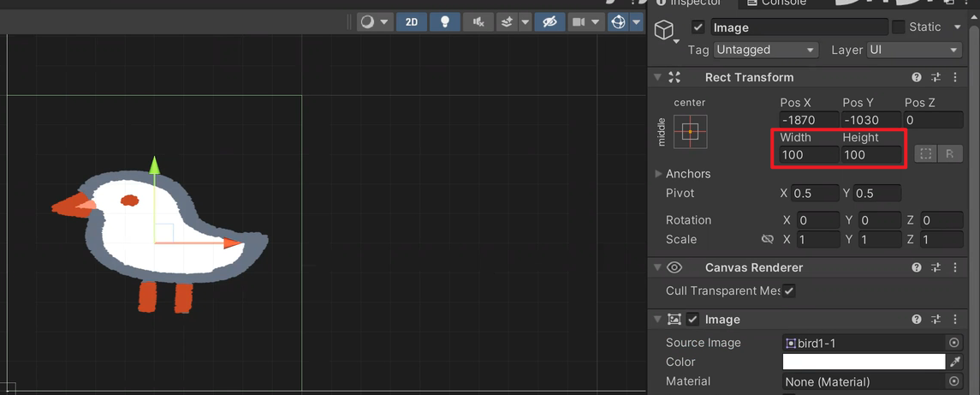
Task: Open the scene camera dropdown arrow
Action: click(x=597, y=22)
